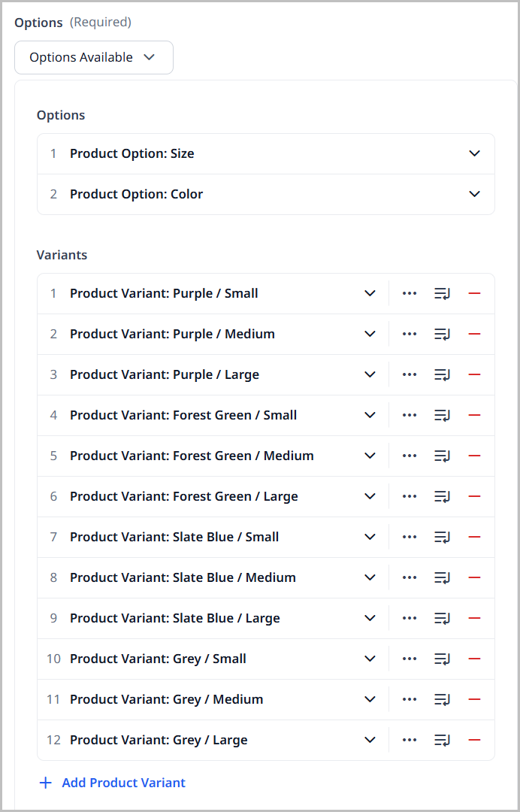Remove the Grey / Medium variant
Viewport: 520px width, 812px height.
[474, 699]
